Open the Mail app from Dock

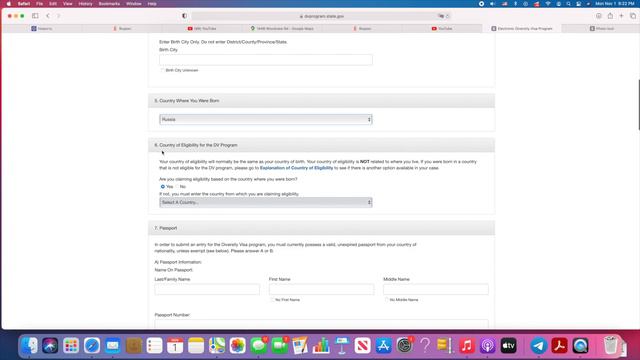coord(113,346)
